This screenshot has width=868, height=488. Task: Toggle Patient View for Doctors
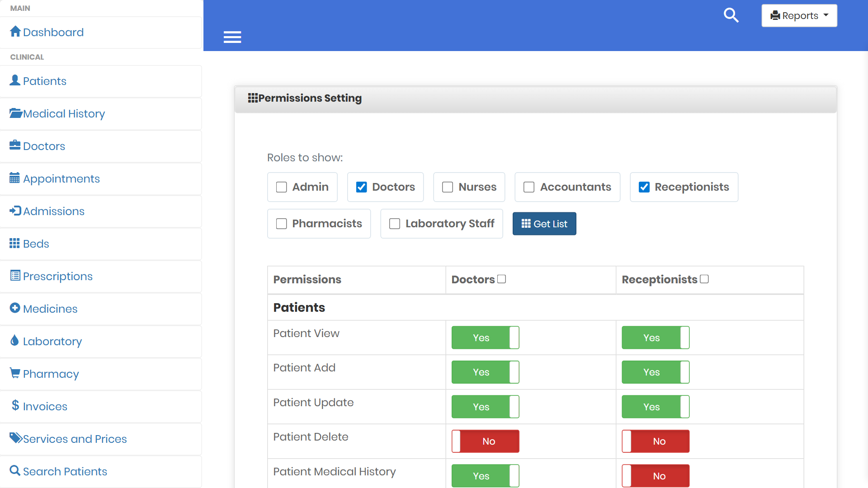(x=485, y=338)
